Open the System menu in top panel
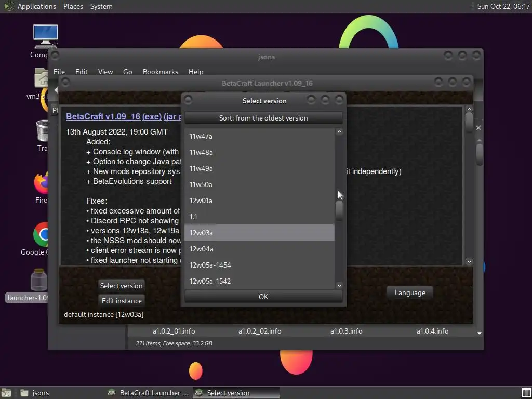 pos(101,6)
